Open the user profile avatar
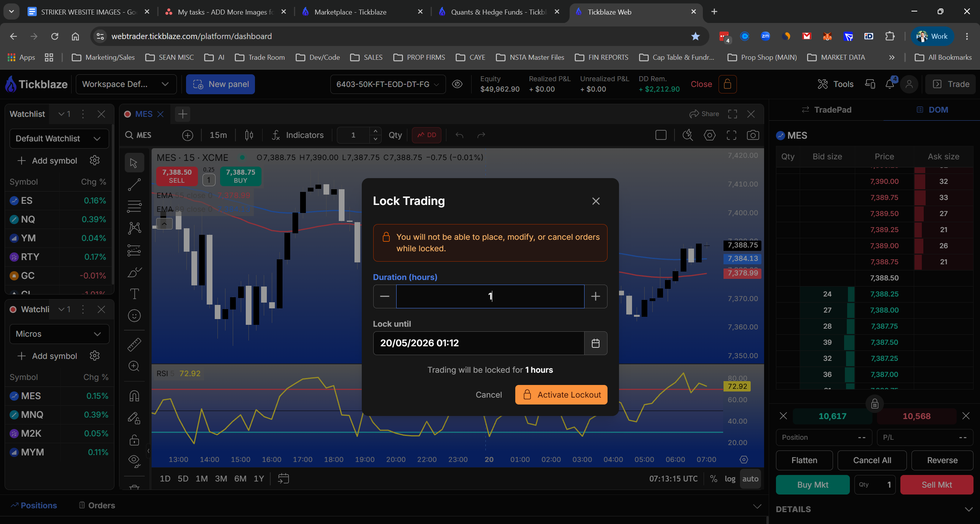 click(x=909, y=84)
